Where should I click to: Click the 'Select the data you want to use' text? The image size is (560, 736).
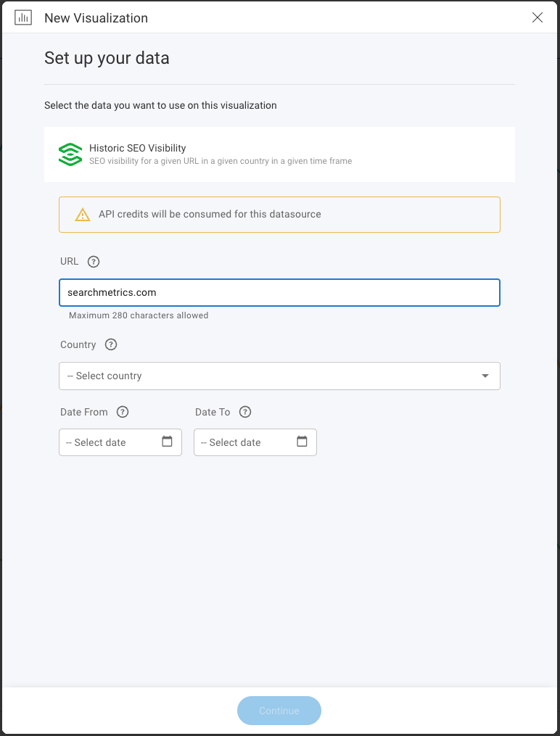[160, 105]
